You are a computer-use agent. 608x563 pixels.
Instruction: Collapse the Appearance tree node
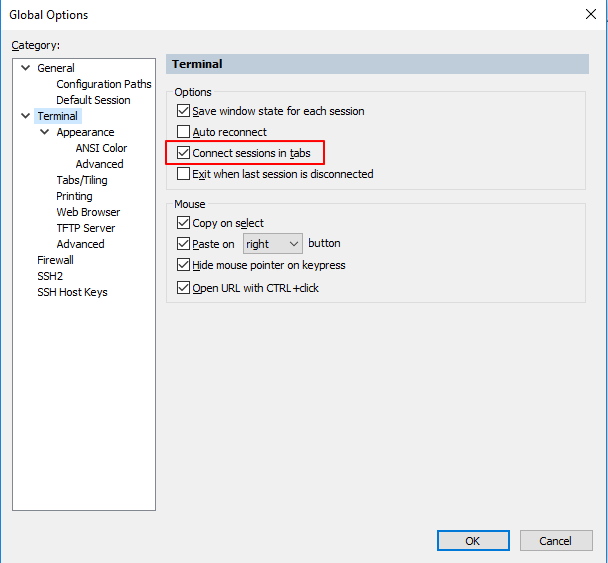pos(45,132)
